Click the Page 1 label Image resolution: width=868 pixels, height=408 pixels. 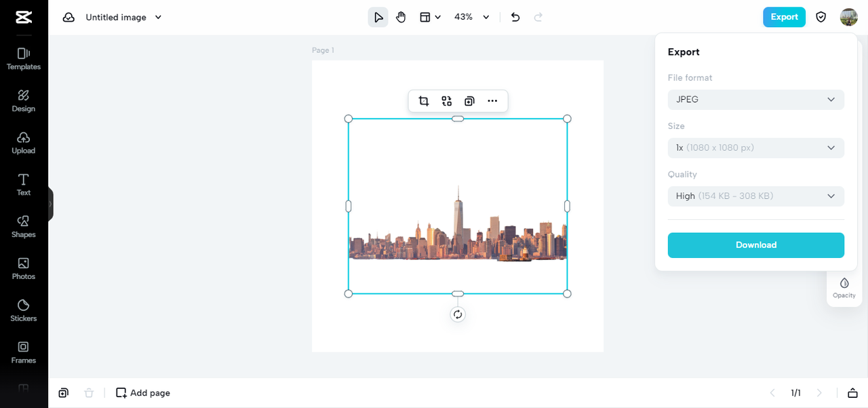click(323, 50)
